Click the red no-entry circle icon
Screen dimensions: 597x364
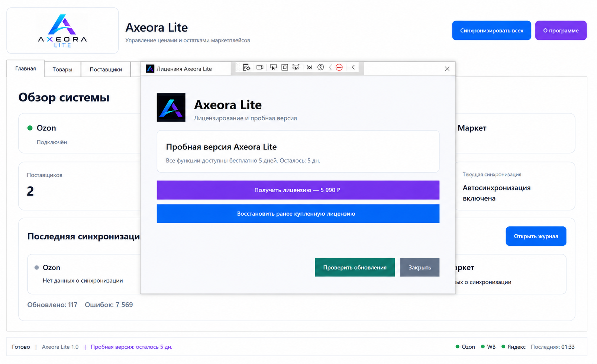click(339, 67)
